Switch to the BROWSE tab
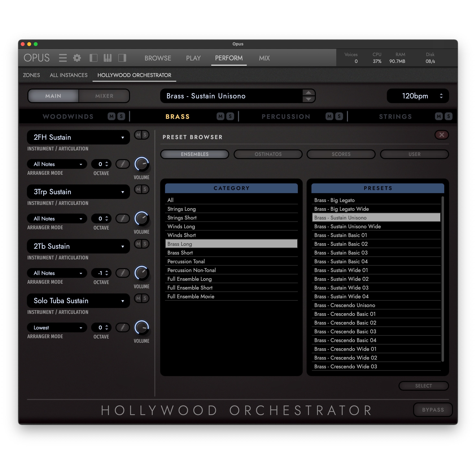The image size is (476, 476). click(x=158, y=58)
